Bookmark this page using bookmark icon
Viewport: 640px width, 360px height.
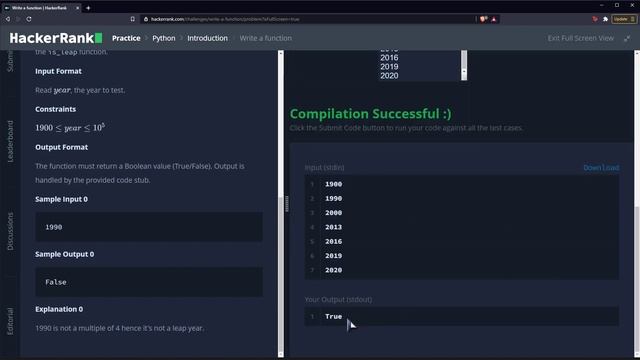click(133, 19)
